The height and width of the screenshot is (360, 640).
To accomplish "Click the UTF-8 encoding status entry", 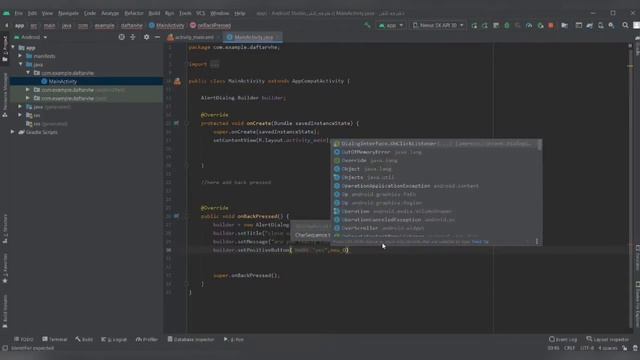I will [x=587, y=348].
